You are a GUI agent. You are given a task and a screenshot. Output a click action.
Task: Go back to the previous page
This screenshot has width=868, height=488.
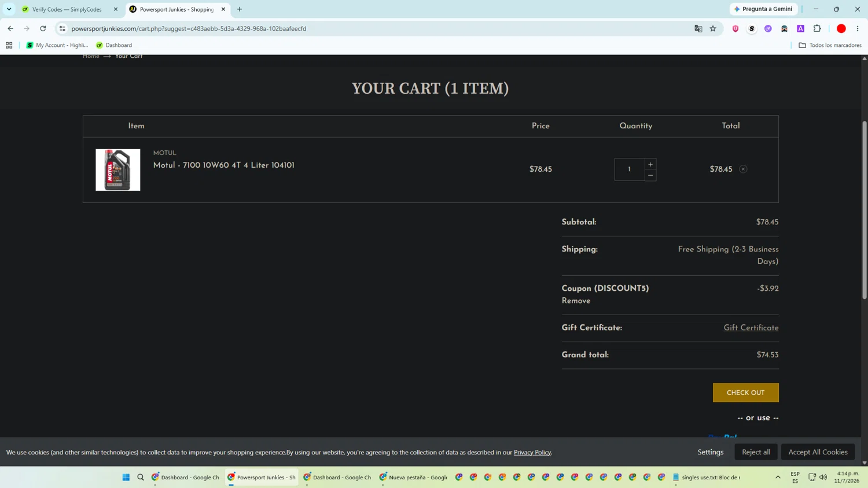pyautogui.click(x=10, y=28)
